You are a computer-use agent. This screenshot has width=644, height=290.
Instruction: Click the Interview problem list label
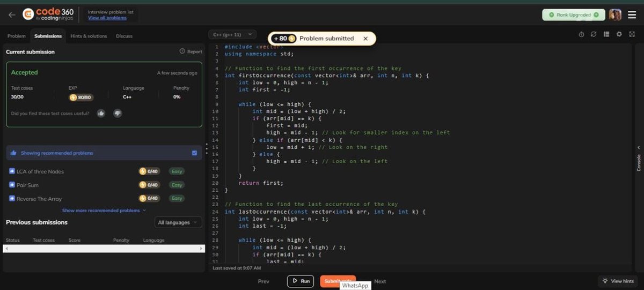pos(111,11)
